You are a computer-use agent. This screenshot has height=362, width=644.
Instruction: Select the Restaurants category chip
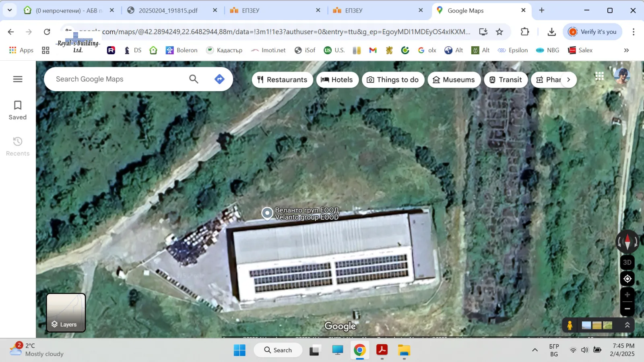pos(282,80)
